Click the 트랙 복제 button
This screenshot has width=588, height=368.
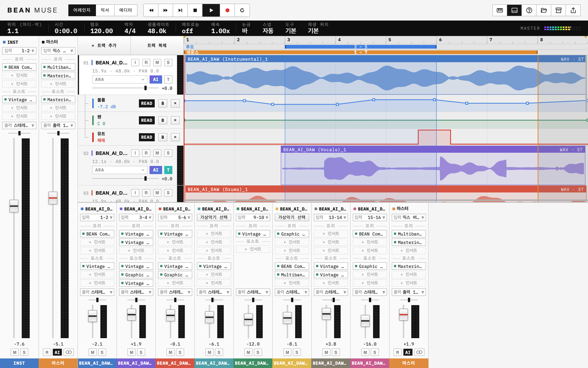point(157,46)
